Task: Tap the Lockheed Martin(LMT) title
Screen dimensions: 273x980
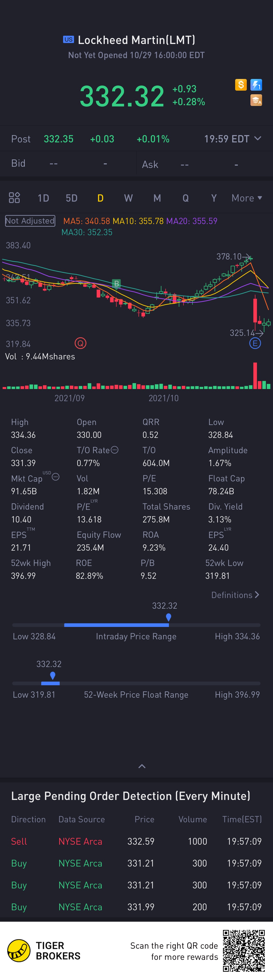Action: pyautogui.click(x=137, y=40)
